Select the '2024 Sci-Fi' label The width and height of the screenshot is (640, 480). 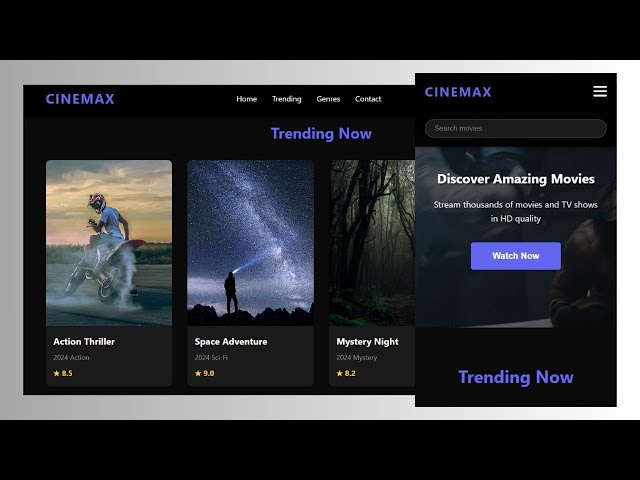coord(211,358)
